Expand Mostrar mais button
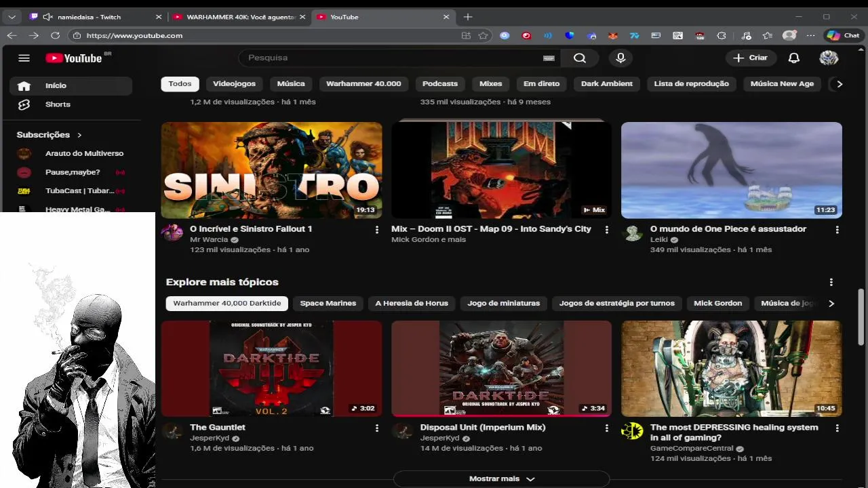The width and height of the screenshot is (868, 488). [501, 479]
